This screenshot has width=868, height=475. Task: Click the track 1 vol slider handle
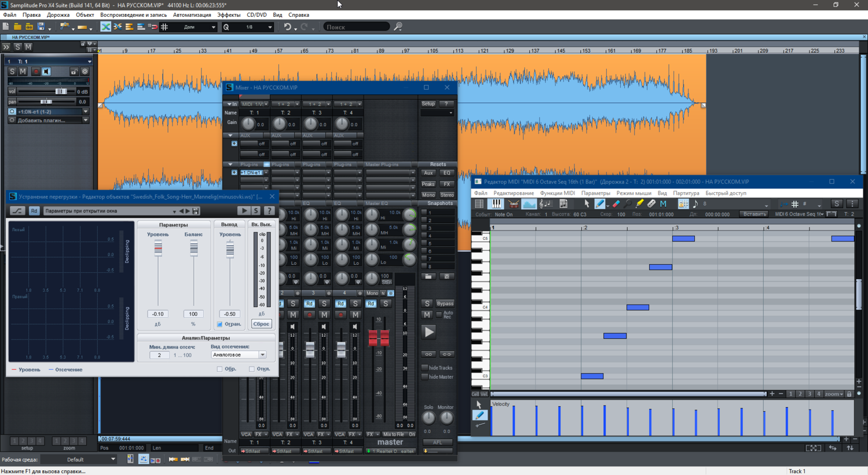(x=61, y=92)
